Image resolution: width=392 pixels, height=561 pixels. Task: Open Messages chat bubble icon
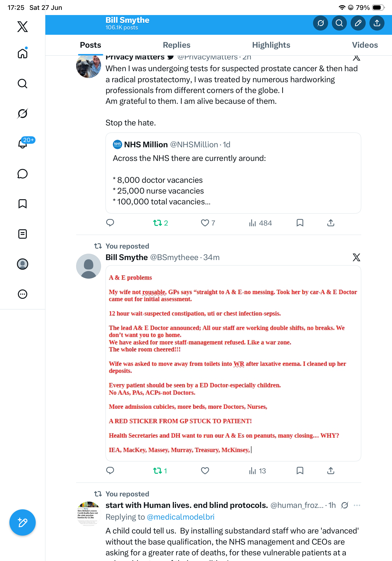[x=23, y=174]
